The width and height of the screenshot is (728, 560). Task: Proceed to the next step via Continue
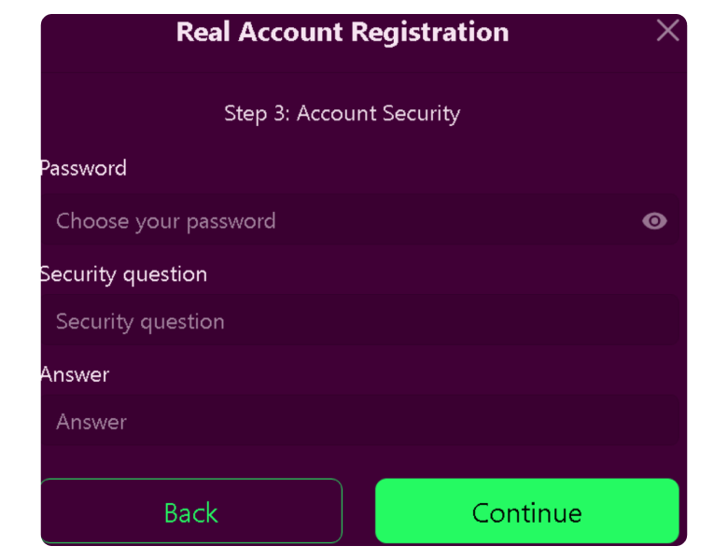pyautogui.click(x=526, y=511)
